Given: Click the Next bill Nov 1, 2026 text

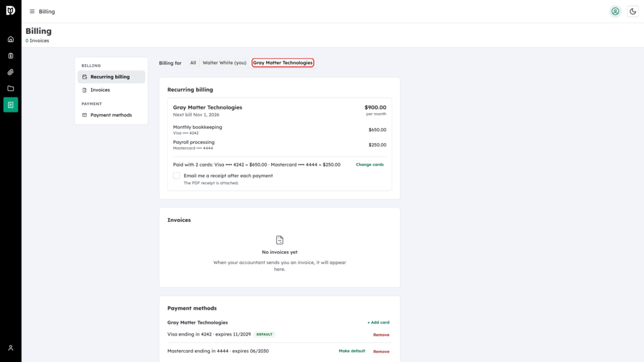Looking at the screenshot, I should pos(196,115).
